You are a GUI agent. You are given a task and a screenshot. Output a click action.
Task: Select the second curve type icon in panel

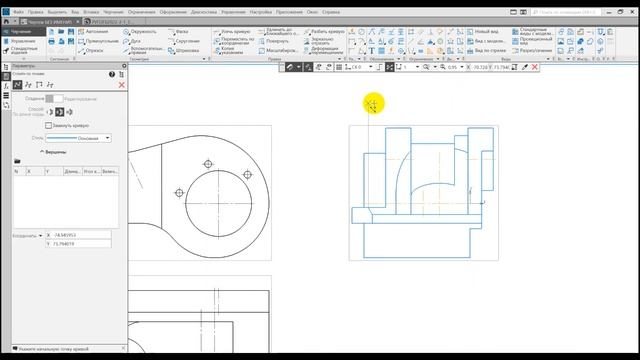point(28,85)
